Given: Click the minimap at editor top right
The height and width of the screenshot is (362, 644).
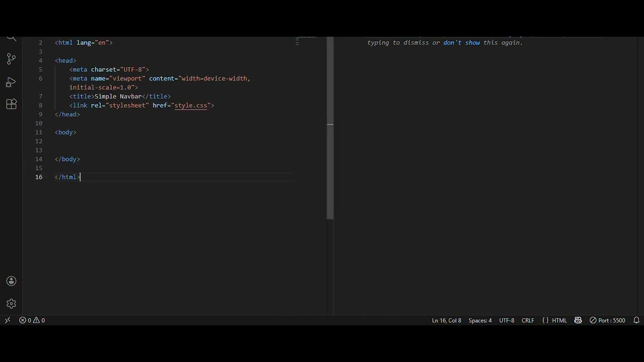Looking at the screenshot, I should point(305,41).
